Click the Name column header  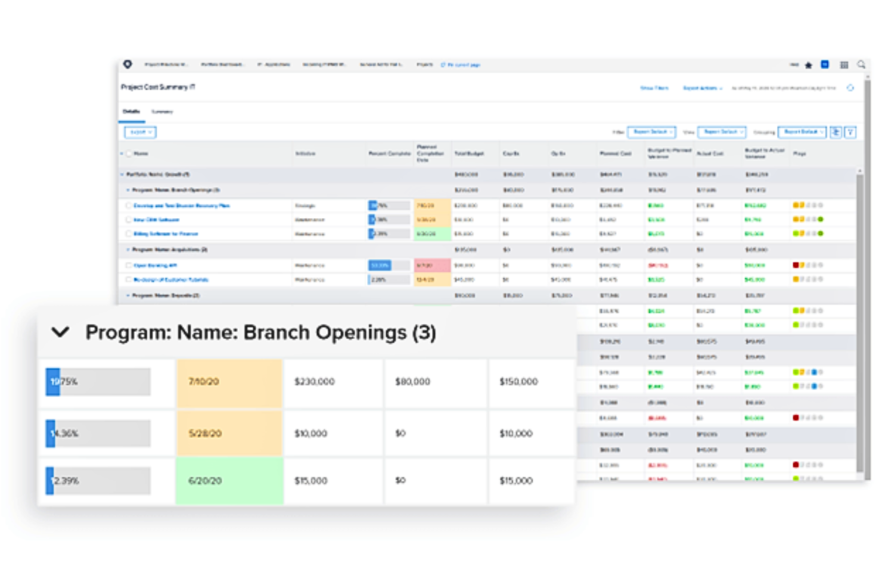tap(141, 154)
